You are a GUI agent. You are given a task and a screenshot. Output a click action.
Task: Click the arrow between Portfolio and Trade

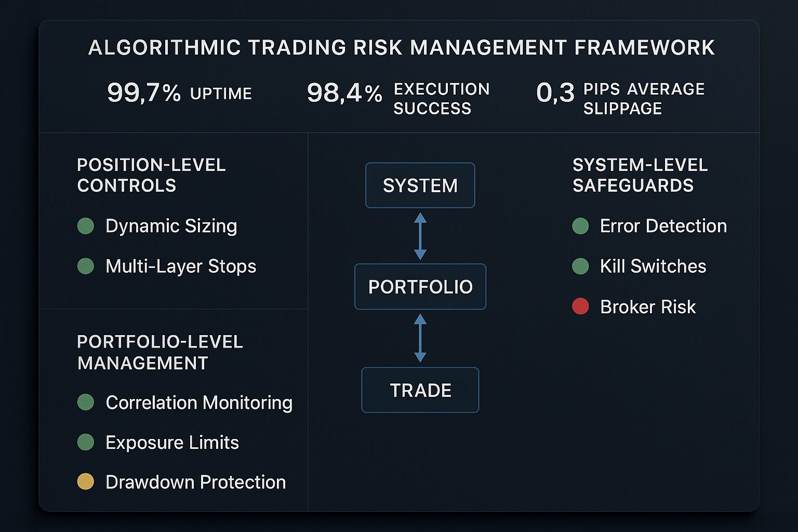coord(420,338)
